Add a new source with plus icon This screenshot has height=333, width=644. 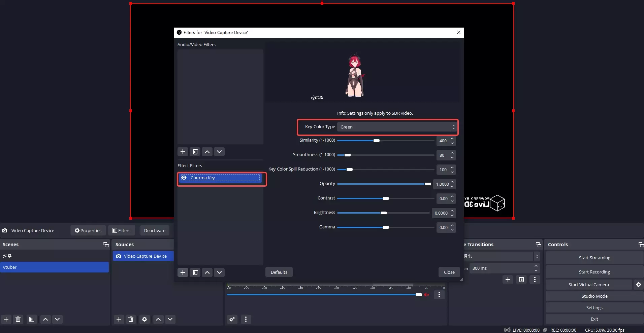tap(119, 319)
